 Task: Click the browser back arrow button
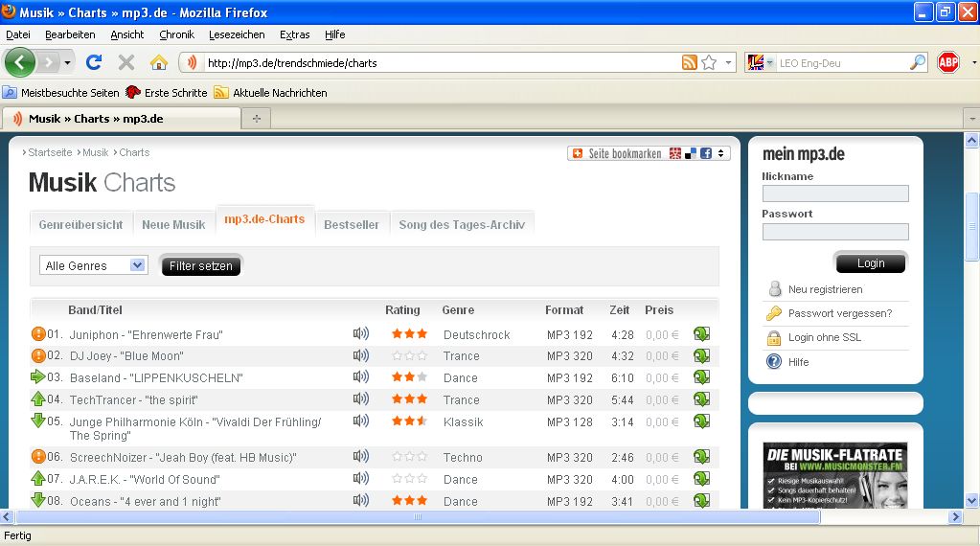pos(19,62)
